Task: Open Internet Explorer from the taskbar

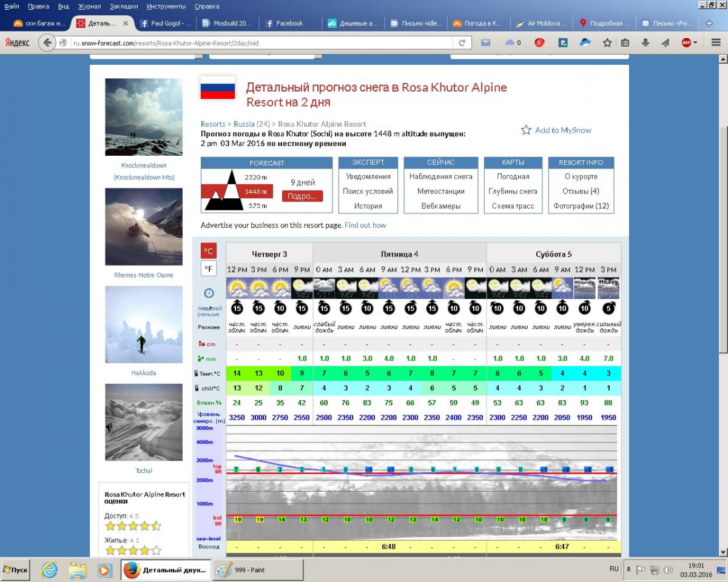Action: coord(49,570)
